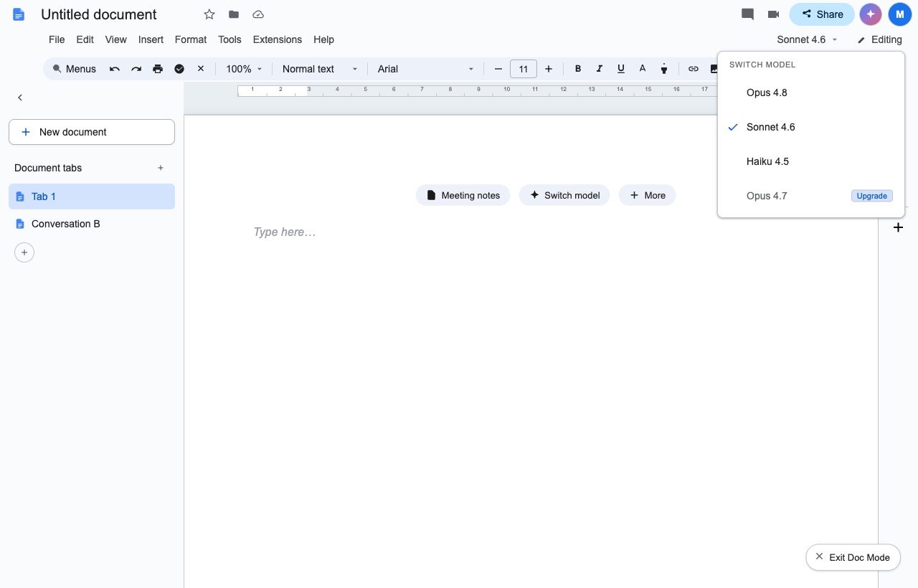Viewport: 918px width, 588px height.
Task: Click the Switch model chip
Action: 564,195
